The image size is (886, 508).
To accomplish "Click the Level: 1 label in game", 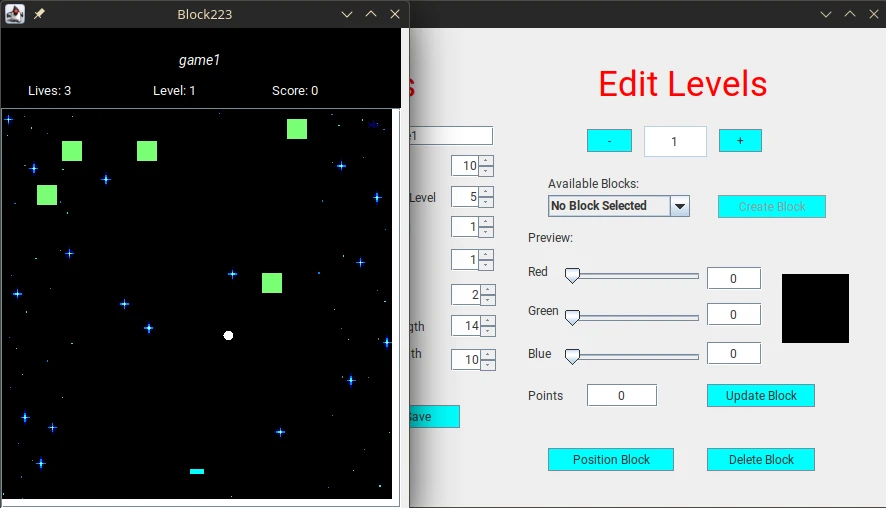I will point(174,90).
